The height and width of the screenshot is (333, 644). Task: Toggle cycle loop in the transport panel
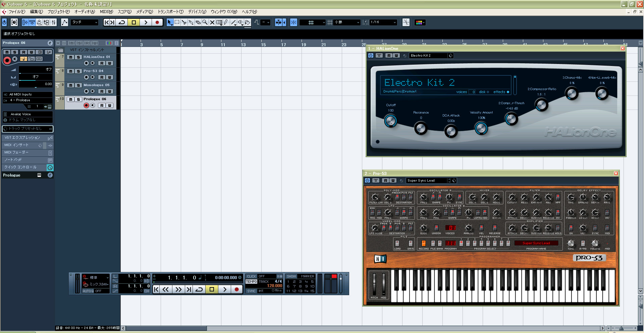(199, 289)
